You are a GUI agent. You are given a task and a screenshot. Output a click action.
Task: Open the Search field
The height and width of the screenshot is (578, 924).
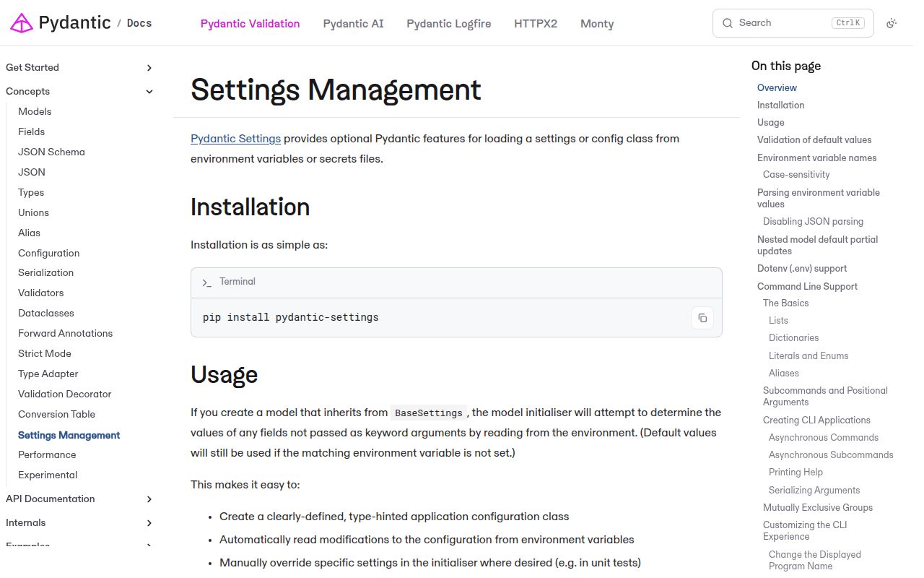(x=793, y=23)
